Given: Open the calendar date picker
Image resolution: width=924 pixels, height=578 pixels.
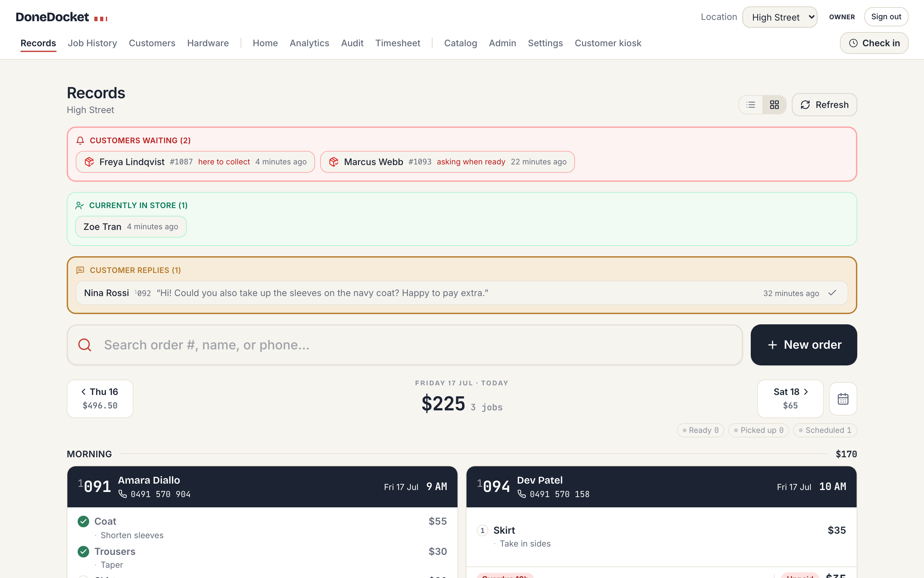Looking at the screenshot, I should 843,399.
